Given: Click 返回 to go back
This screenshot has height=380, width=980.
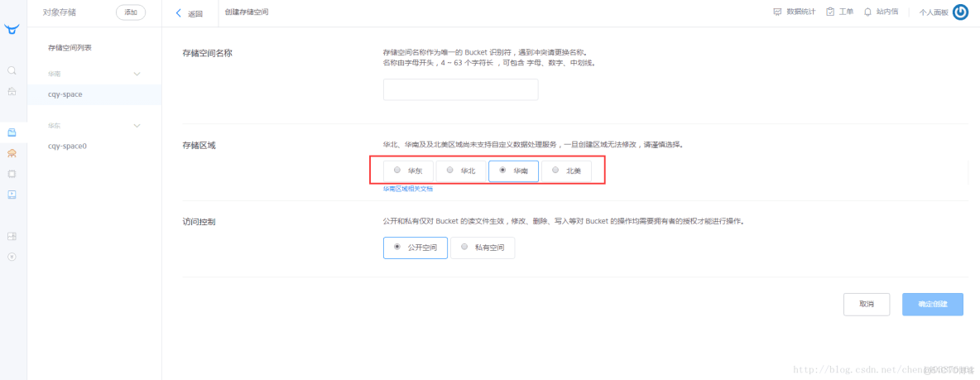Looking at the screenshot, I should [195, 13].
